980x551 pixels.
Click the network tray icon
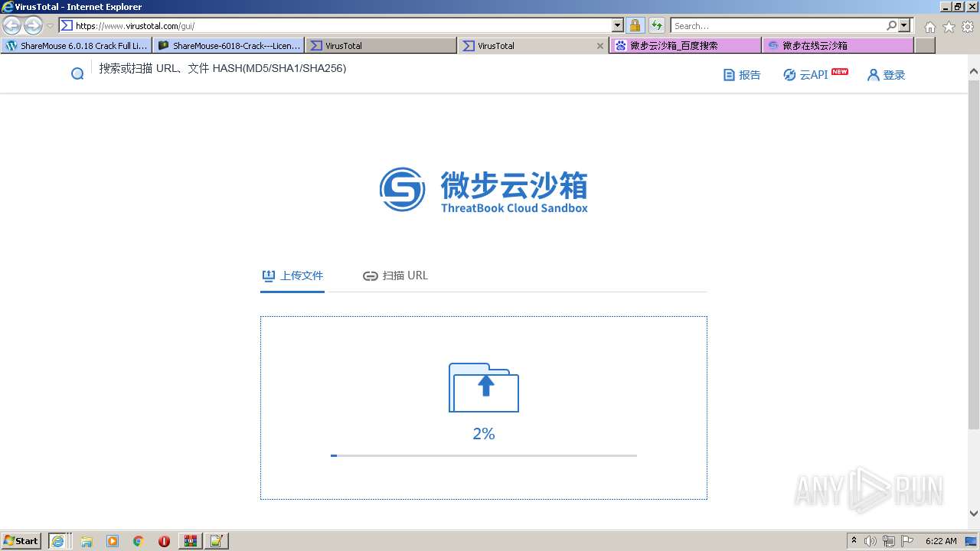pyautogui.click(x=889, y=541)
